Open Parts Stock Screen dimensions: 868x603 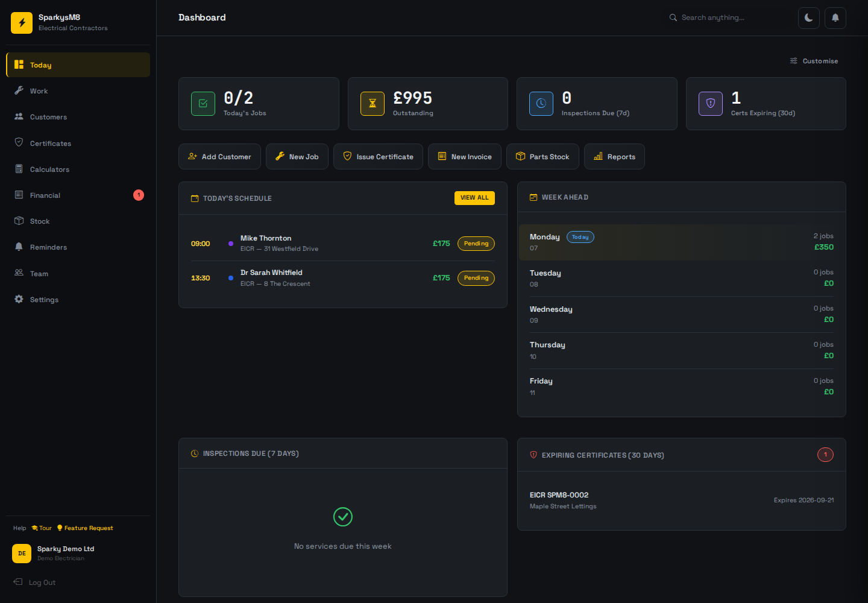[542, 157]
